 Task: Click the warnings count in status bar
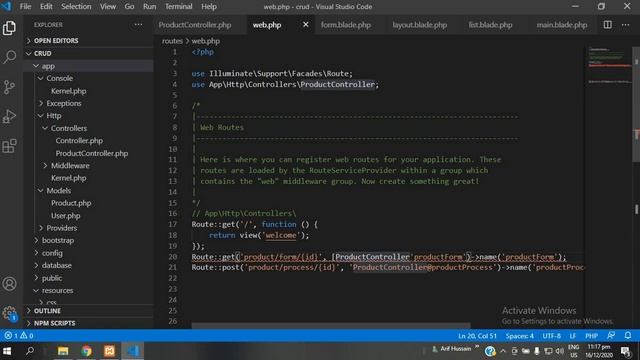tap(27, 336)
